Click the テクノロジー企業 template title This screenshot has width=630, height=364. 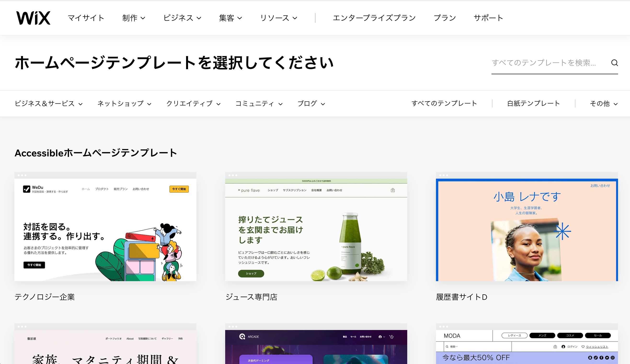coord(45,297)
